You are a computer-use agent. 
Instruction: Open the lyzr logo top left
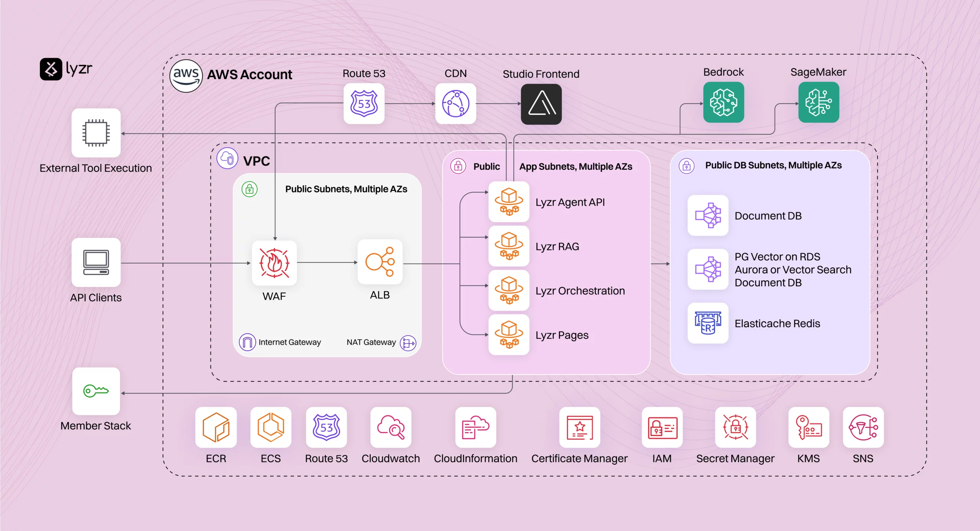[x=52, y=69]
